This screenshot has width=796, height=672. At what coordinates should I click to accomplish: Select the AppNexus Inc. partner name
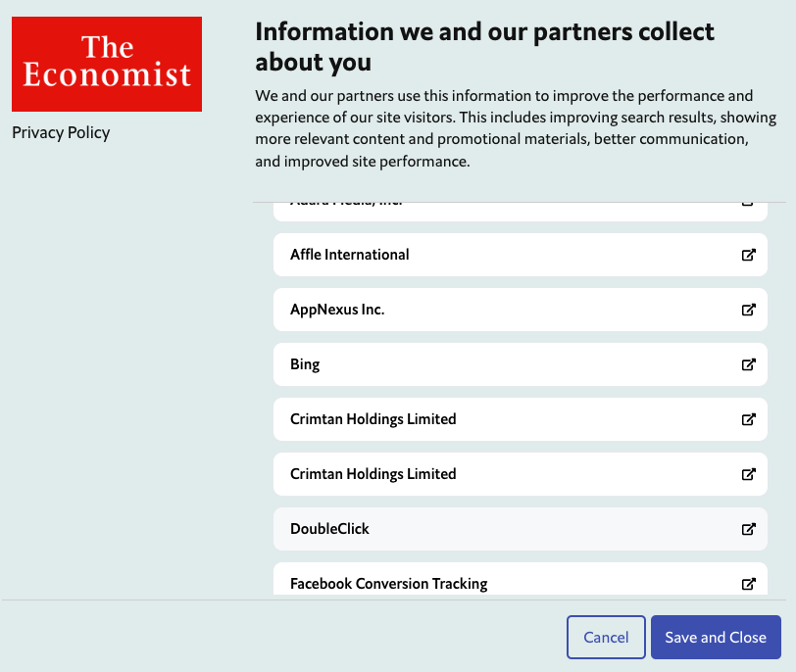click(337, 310)
